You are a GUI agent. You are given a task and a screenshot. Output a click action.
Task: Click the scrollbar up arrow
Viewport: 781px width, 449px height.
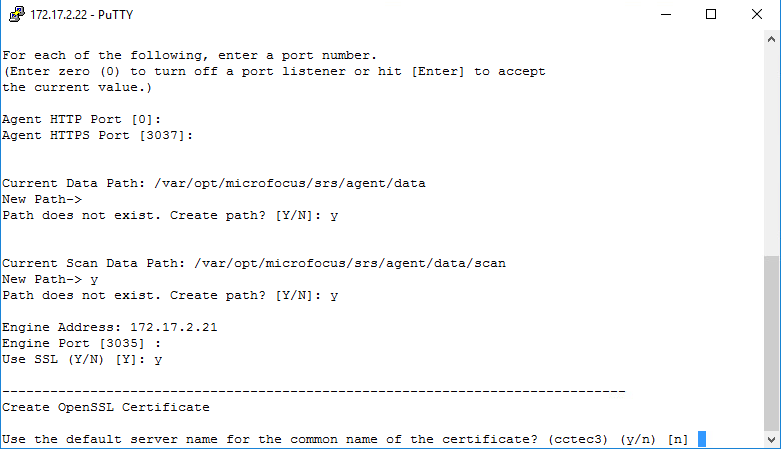pos(772,38)
